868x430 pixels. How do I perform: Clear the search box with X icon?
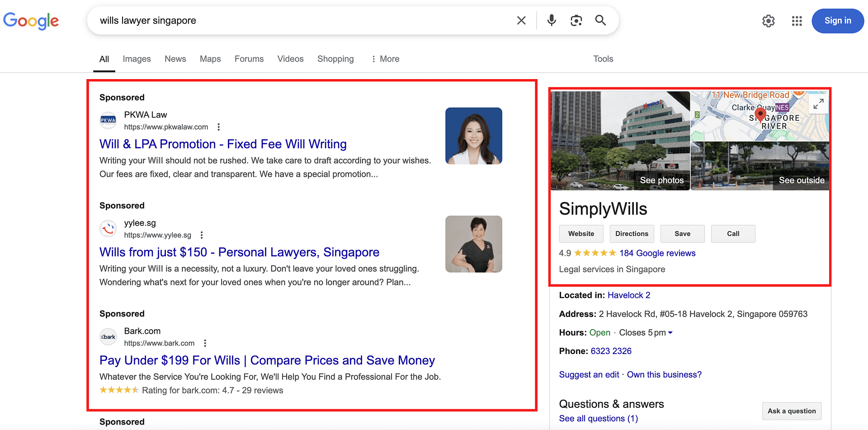pos(521,20)
